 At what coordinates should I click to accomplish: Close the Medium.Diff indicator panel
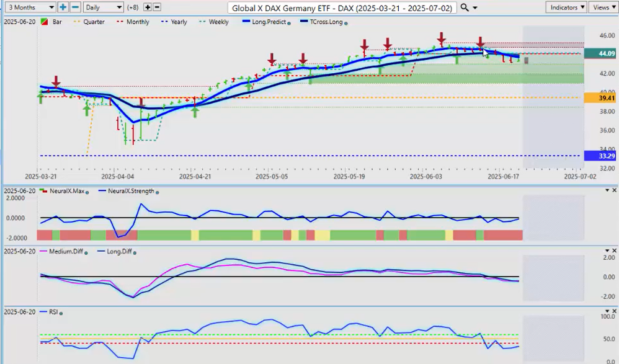(614, 251)
